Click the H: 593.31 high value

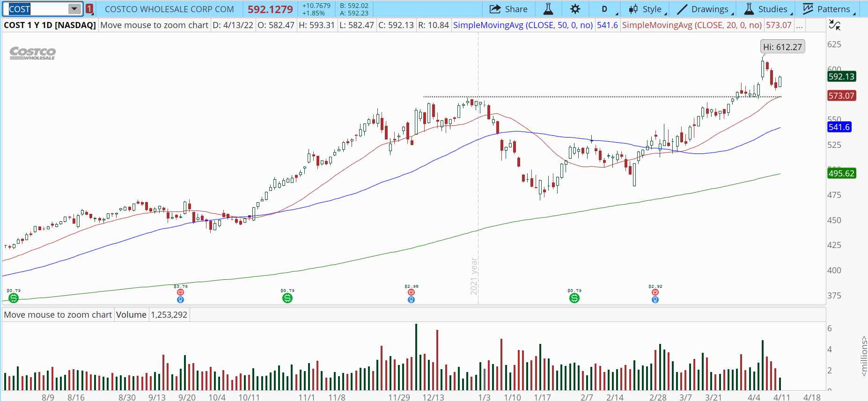(x=317, y=25)
